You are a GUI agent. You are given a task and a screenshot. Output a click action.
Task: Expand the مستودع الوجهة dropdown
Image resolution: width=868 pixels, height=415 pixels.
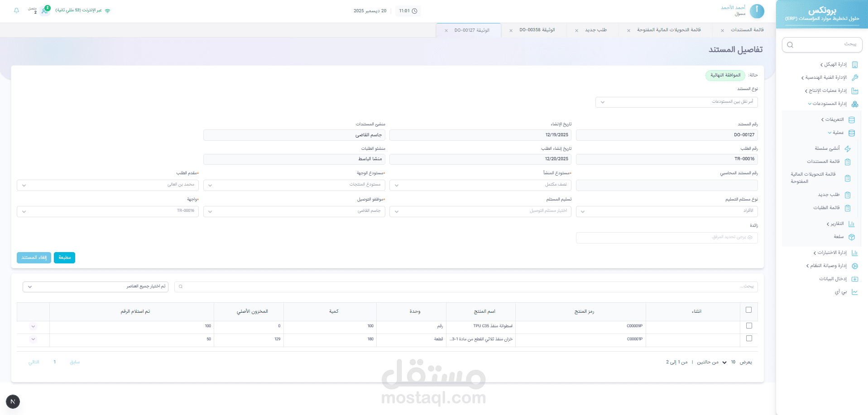294,185
